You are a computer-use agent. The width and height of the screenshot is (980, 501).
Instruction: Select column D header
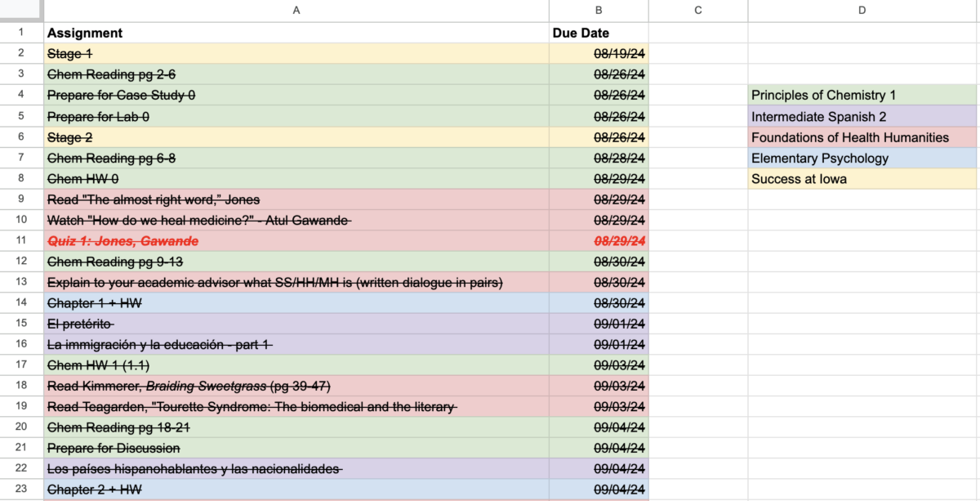coord(862,11)
